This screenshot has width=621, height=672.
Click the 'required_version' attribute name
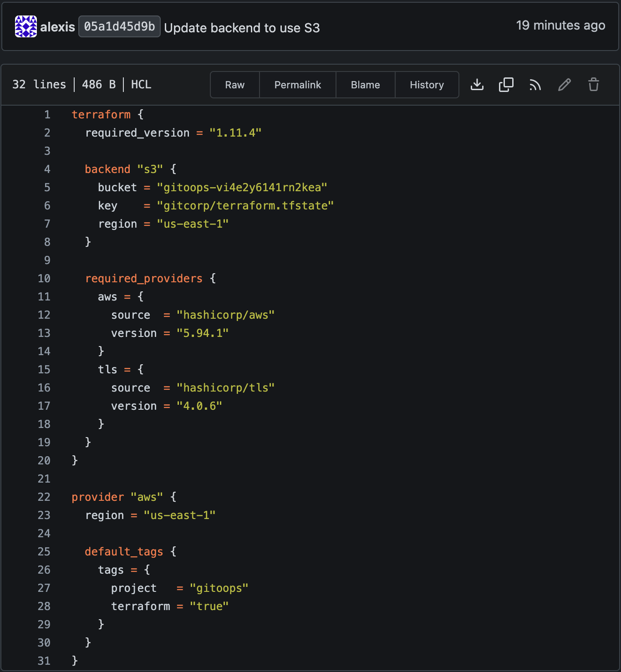tap(137, 133)
